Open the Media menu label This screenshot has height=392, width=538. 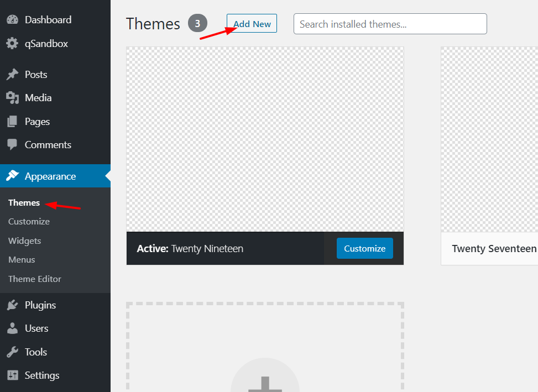point(38,98)
